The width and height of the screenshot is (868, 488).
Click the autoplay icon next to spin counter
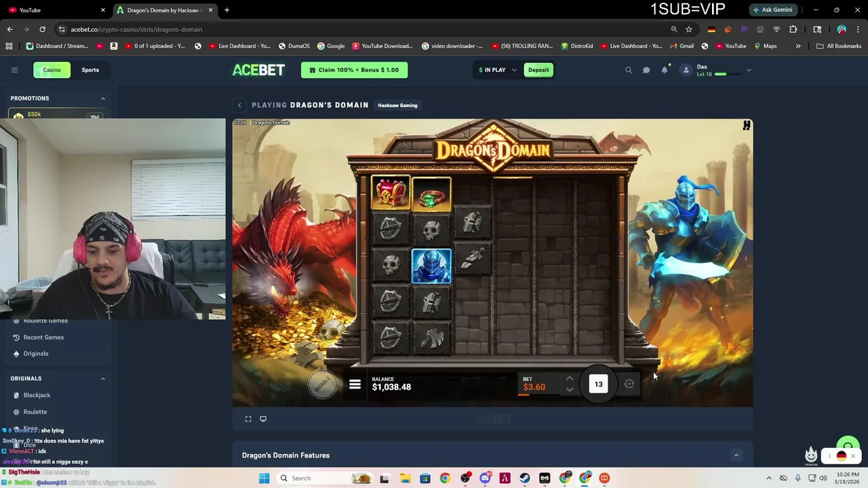[x=629, y=384]
